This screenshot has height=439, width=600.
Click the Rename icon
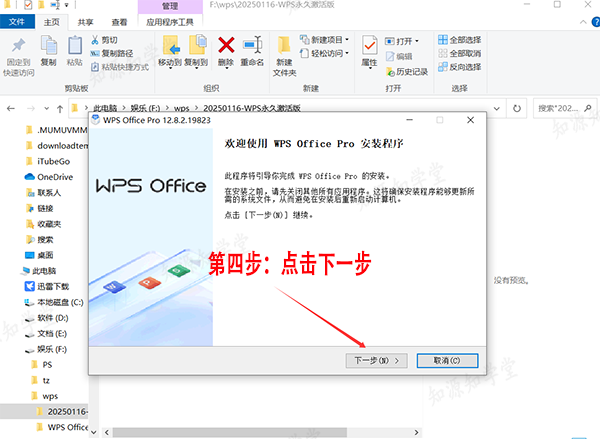click(x=253, y=45)
